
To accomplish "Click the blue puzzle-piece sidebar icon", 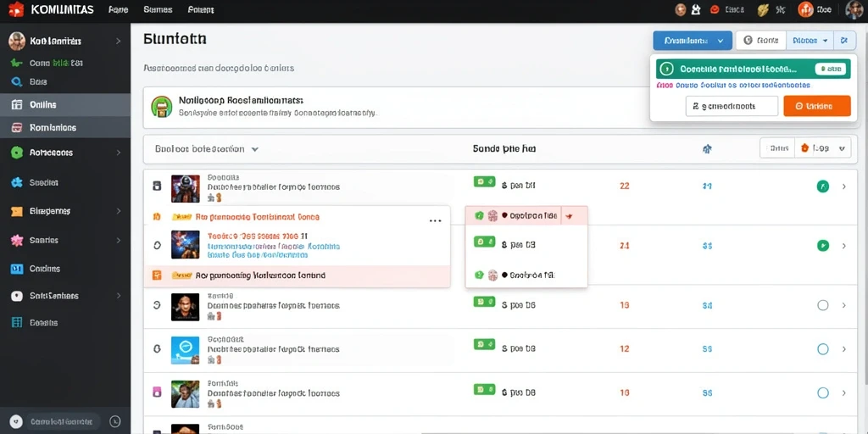I will pos(17,183).
